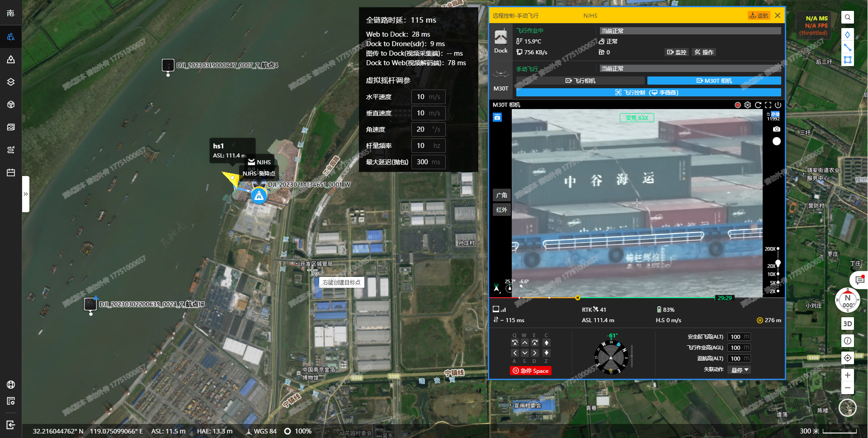
Task: Select the polygon area drawing tool
Action: 847,60
